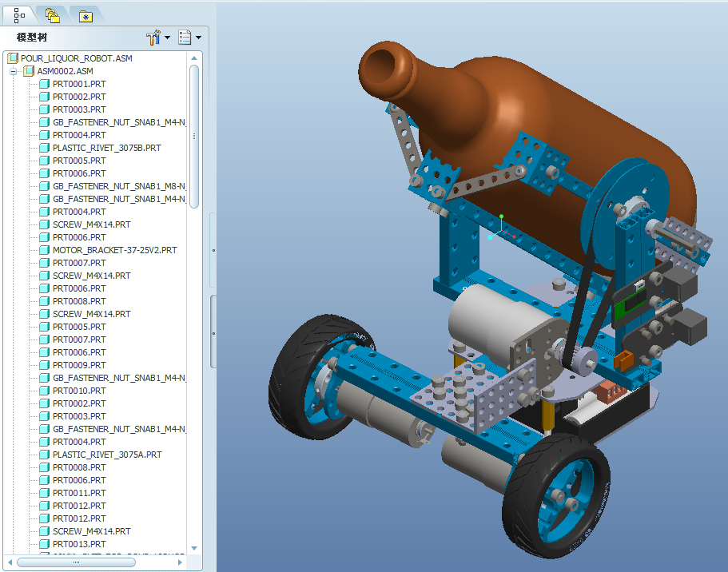The width and height of the screenshot is (728, 572).
Task: Click the model tree scroll down arrow
Action: click(x=194, y=548)
